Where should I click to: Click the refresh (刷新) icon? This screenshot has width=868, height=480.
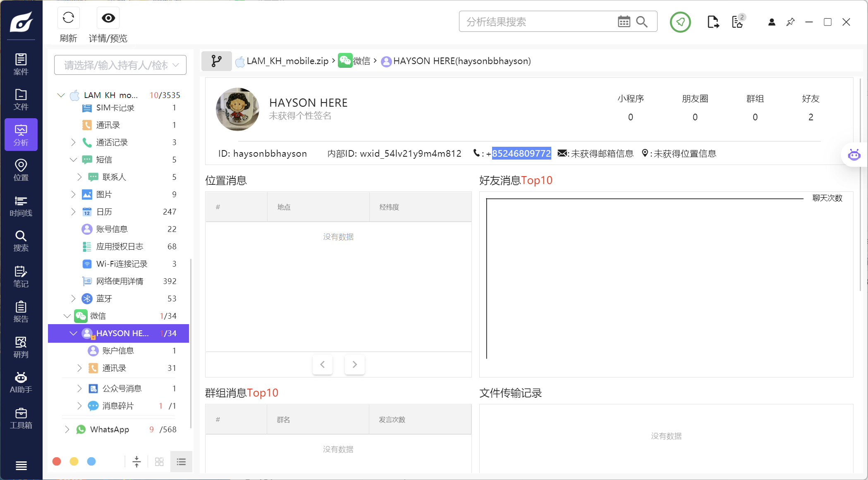coord(68,18)
